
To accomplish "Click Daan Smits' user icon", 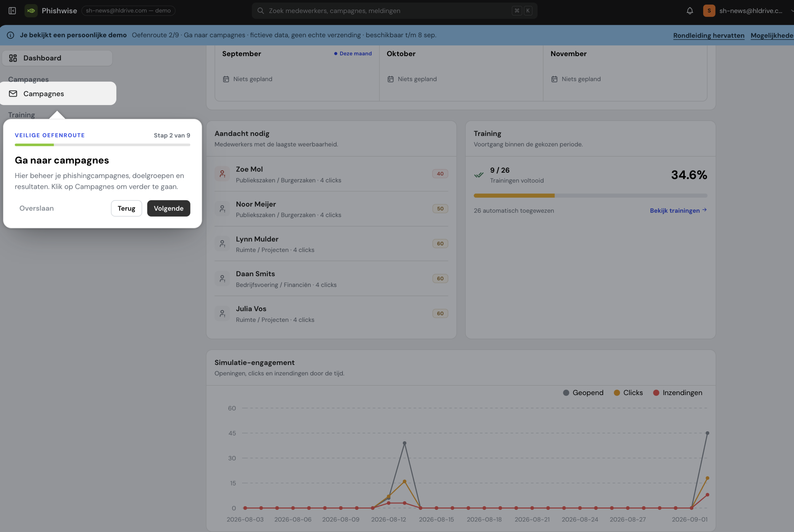I will point(222,278).
